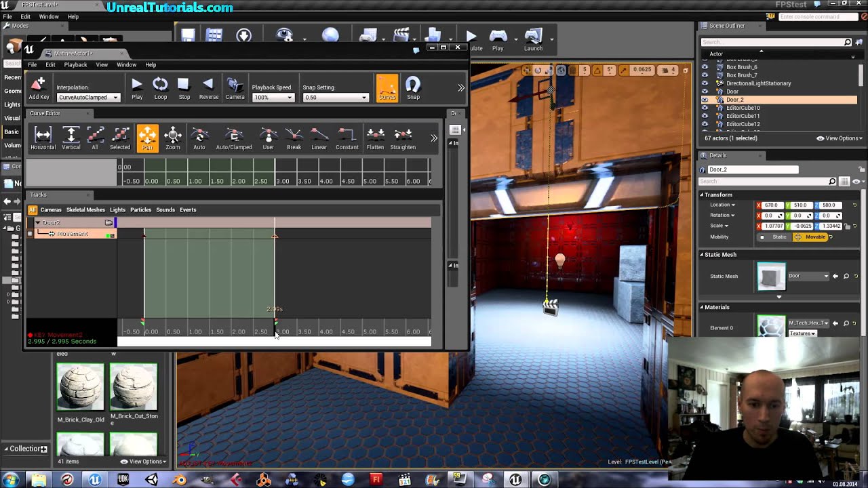
Task: Select the Movement track
Action: pos(73,234)
